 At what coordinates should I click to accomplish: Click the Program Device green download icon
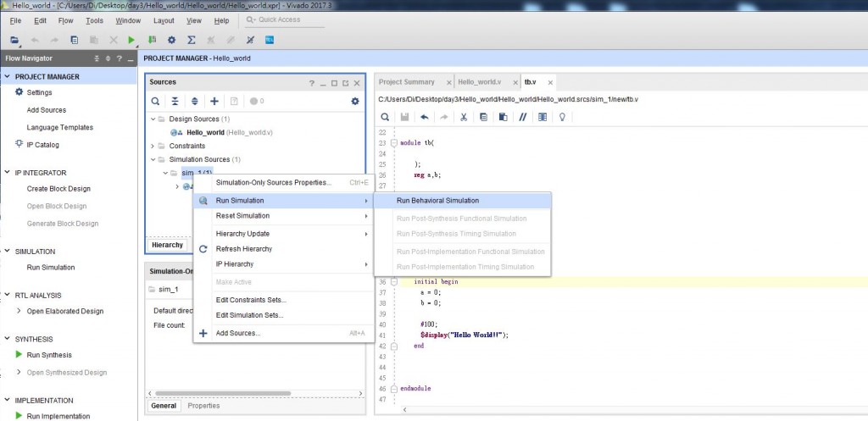pos(152,40)
